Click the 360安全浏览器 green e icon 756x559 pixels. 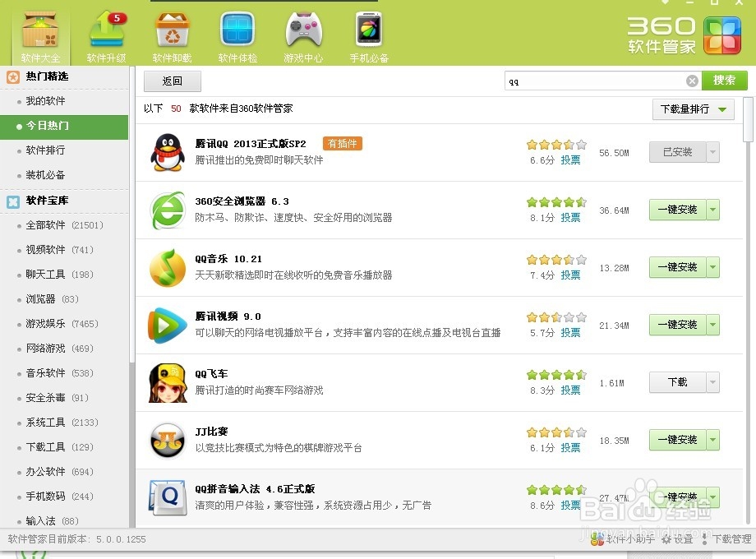168,210
